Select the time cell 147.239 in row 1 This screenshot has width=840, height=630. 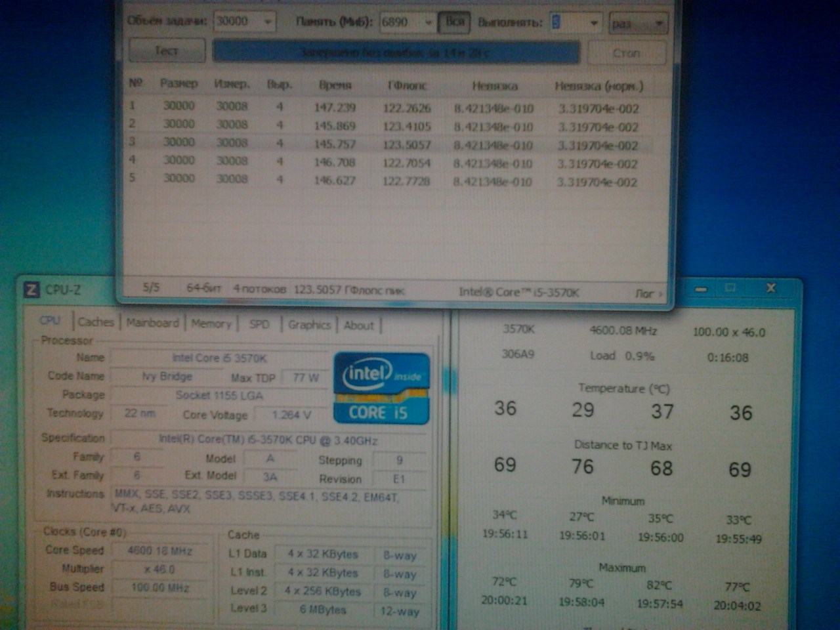(335, 107)
